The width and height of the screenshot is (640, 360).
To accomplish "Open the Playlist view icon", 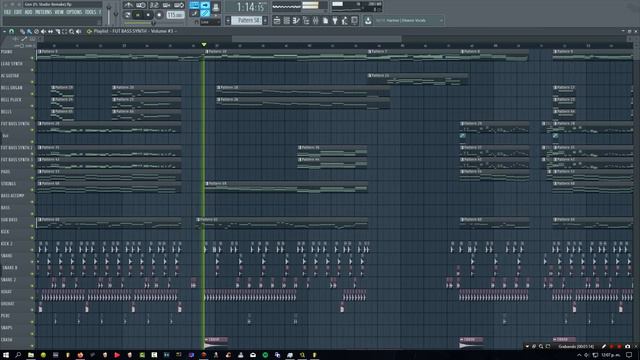I will (x=277, y=21).
